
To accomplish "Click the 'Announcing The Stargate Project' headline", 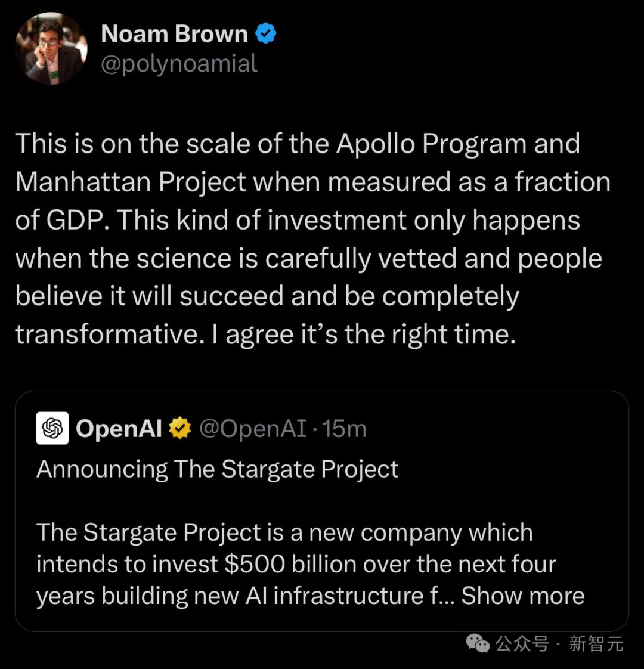I will pos(218,469).
